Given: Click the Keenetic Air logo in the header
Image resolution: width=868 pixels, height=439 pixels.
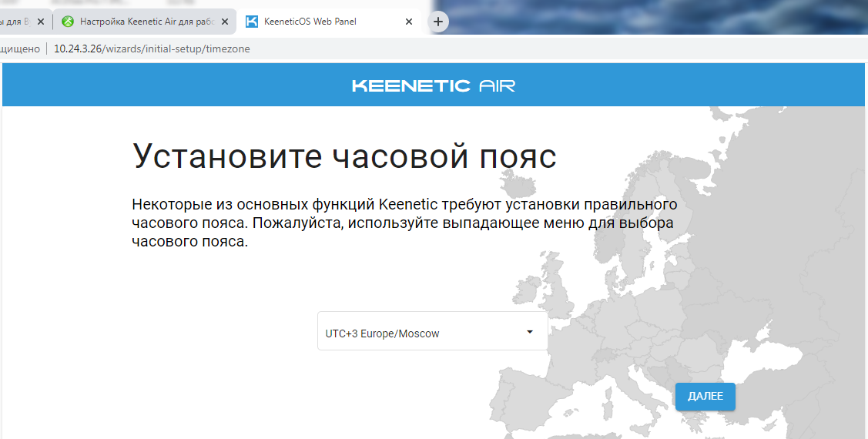Looking at the screenshot, I should click(x=434, y=85).
